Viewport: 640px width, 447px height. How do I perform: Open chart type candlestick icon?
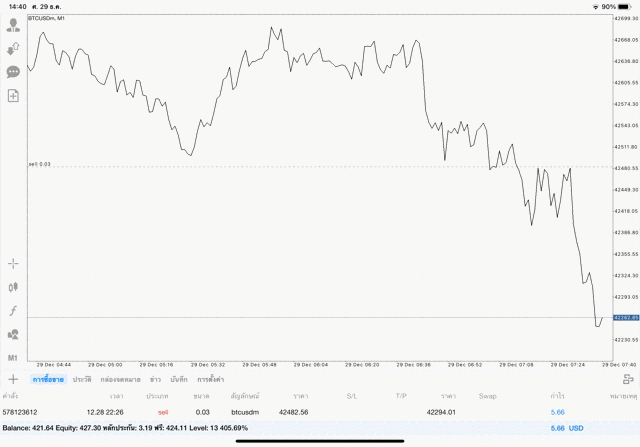click(14, 287)
